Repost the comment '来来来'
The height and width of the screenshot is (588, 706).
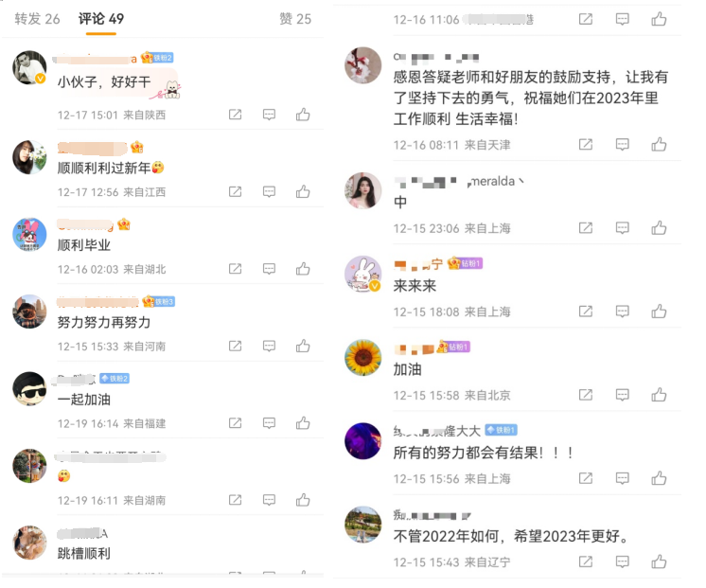585,311
